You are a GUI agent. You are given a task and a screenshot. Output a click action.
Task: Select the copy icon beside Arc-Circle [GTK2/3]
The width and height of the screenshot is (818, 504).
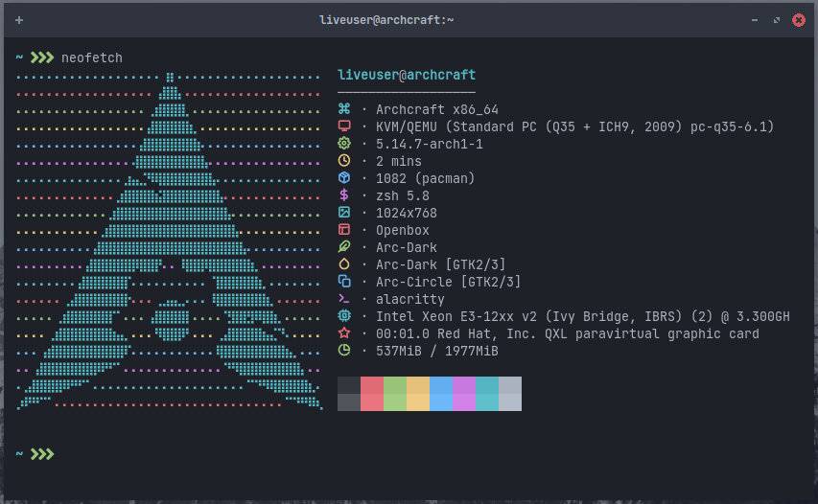pos(345,282)
